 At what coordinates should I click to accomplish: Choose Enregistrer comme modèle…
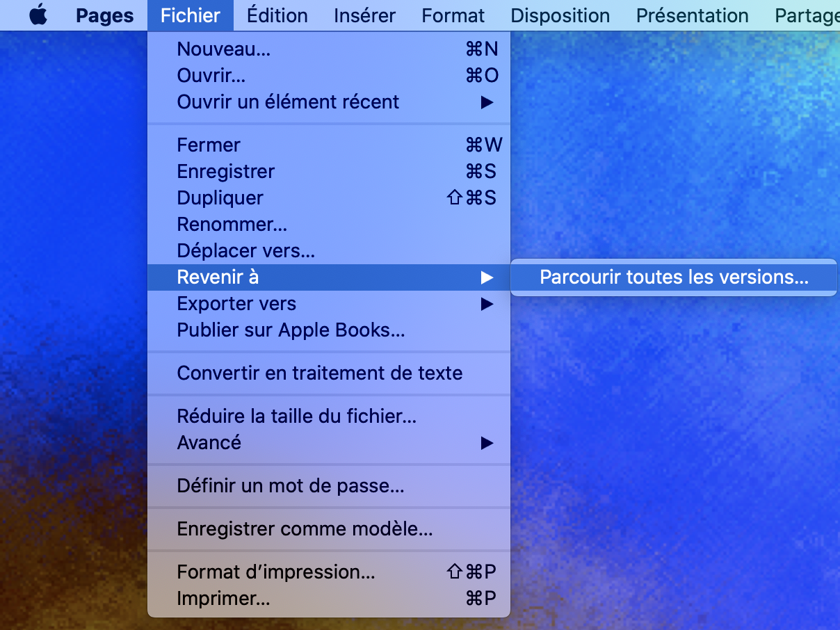(329, 528)
